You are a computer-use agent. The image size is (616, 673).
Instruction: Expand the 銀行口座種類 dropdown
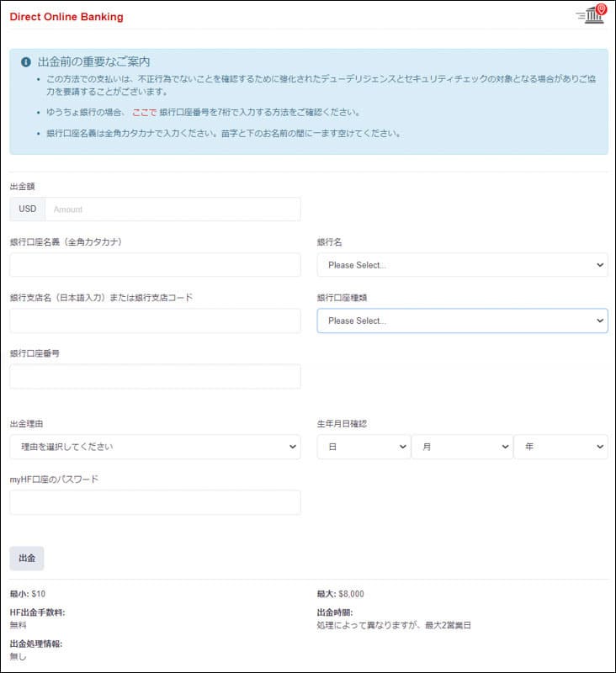click(x=462, y=321)
